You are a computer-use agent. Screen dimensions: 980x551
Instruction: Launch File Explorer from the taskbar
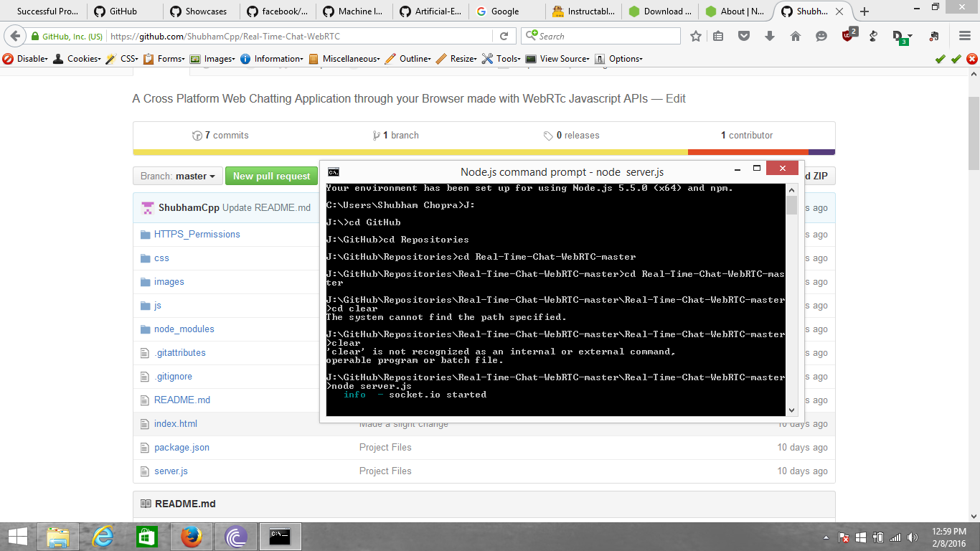(58, 537)
